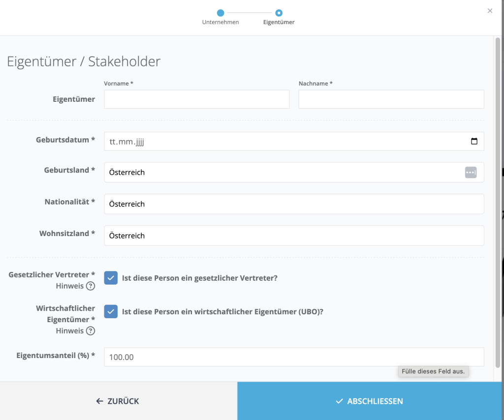
Task: Open the Nationalität country dropdown
Action: pos(294,204)
